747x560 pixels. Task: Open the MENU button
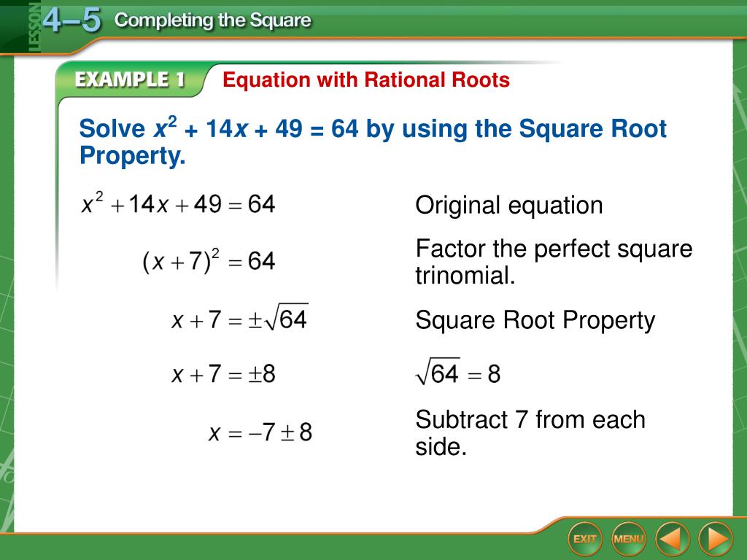(x=628, y=539)
